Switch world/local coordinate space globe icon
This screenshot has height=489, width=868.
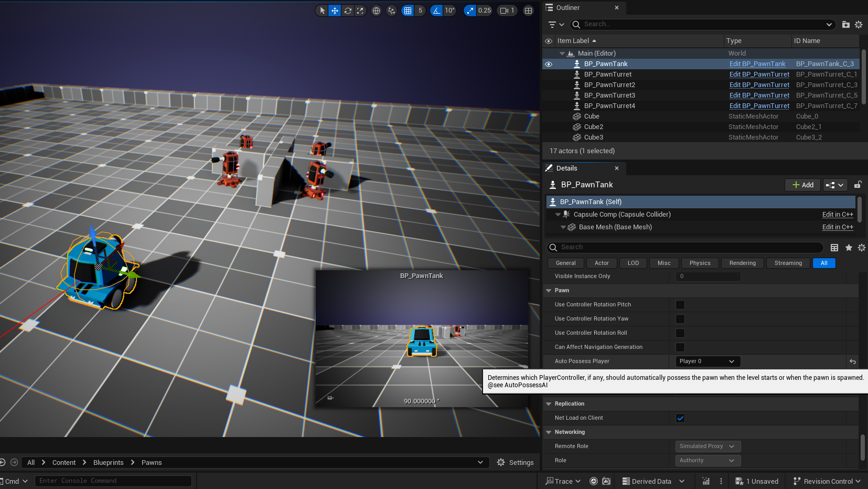(376, 10)
